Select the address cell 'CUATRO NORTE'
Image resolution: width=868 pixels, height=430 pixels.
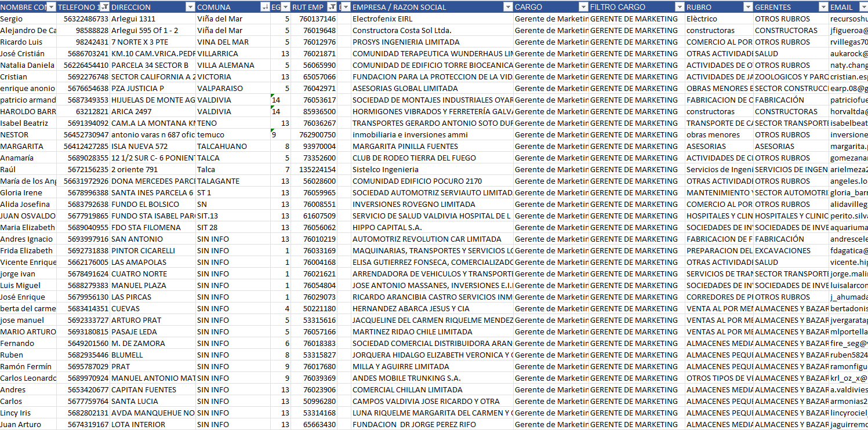click(153, 274)
